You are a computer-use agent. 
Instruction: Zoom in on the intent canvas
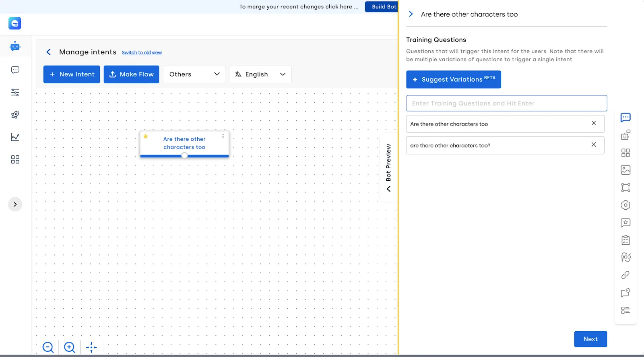click(x=70, y=347)
